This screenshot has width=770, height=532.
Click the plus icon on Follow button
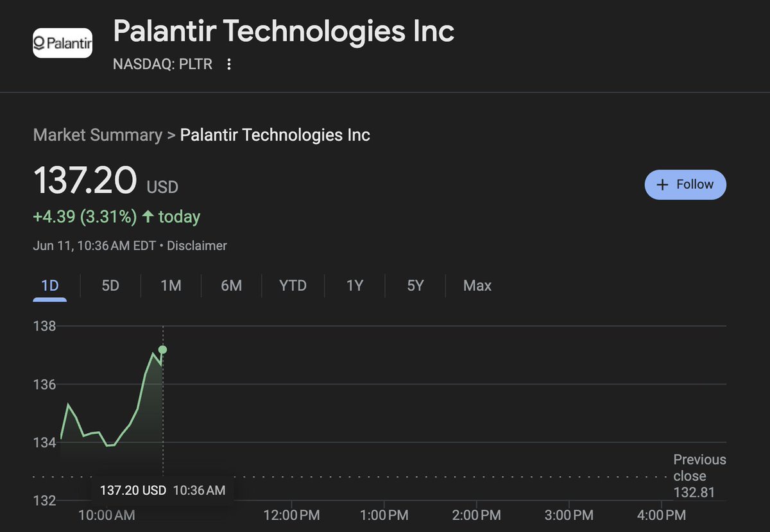(x=663, y=185)
